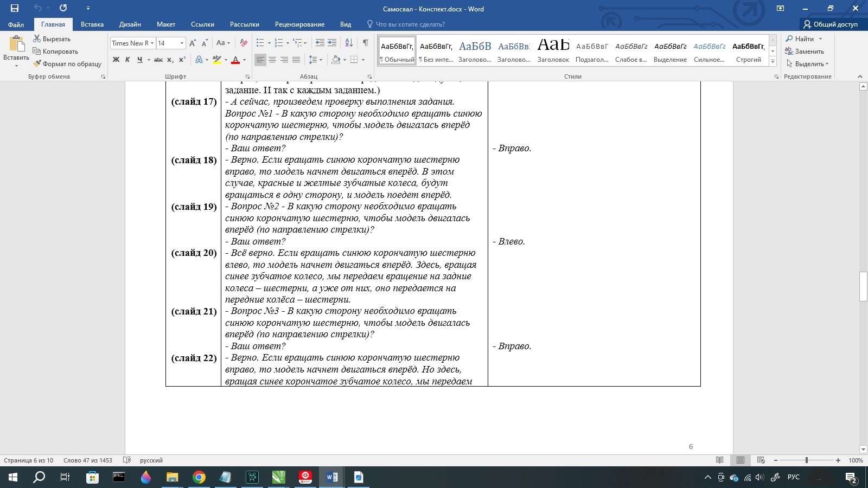Click the grow font size icon

coord(193,43)
